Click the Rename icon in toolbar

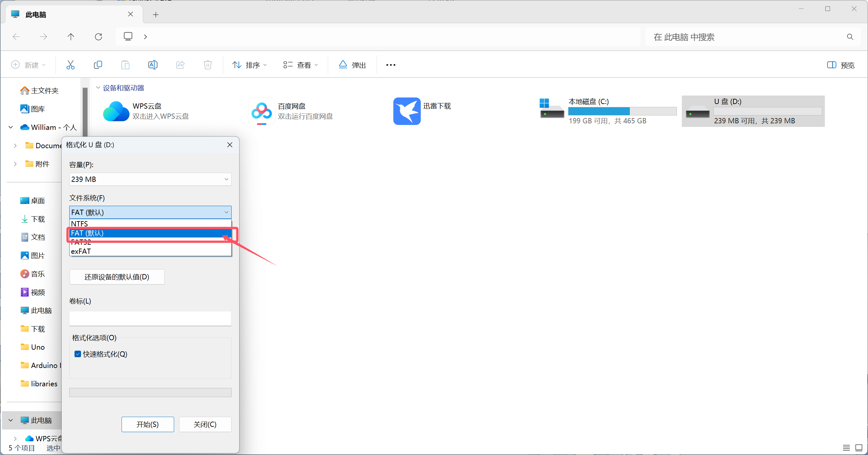click(x=153, y=65)
